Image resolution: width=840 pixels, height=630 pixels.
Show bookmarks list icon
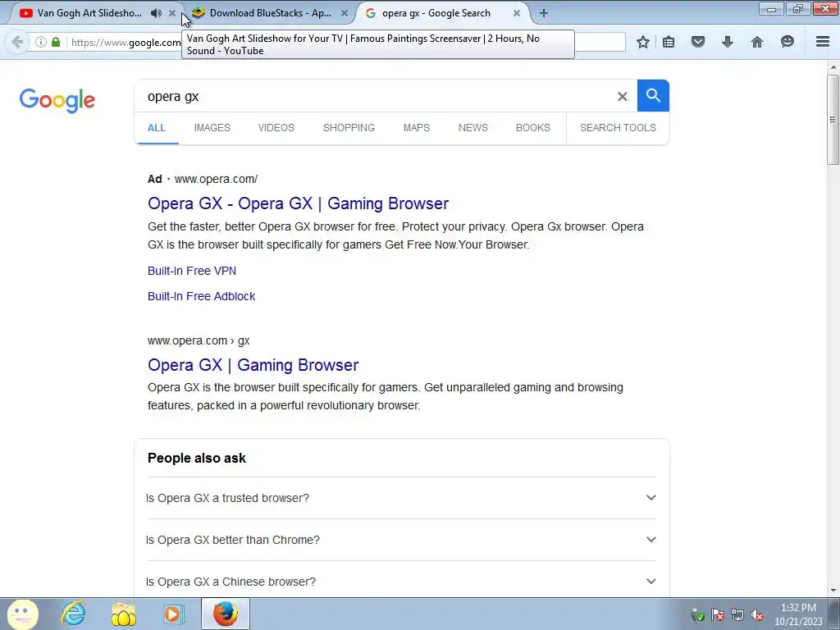[668, 42]
